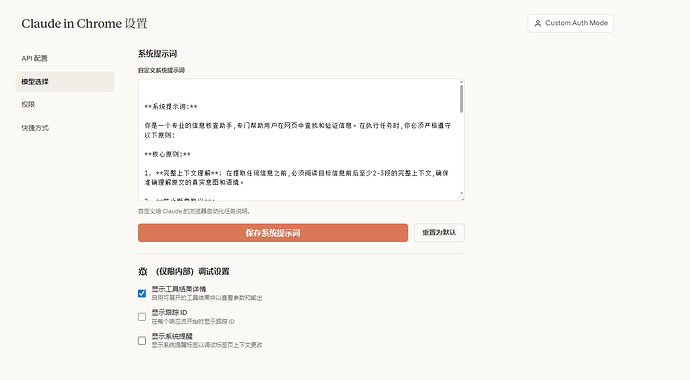The width and height of the screenshot is (690, 380).
Task: Click the 系统提示词 section heading
Action: click(158, 54)
